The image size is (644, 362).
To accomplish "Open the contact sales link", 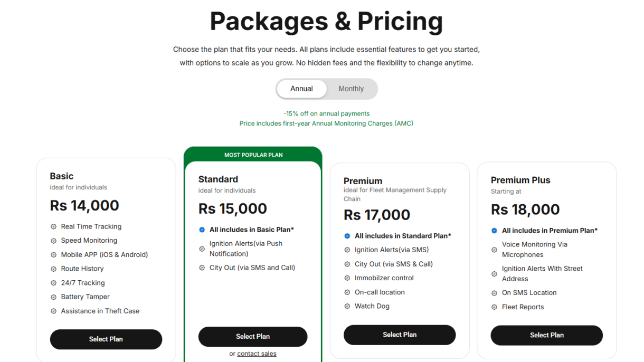I will [x=257, y=354].
